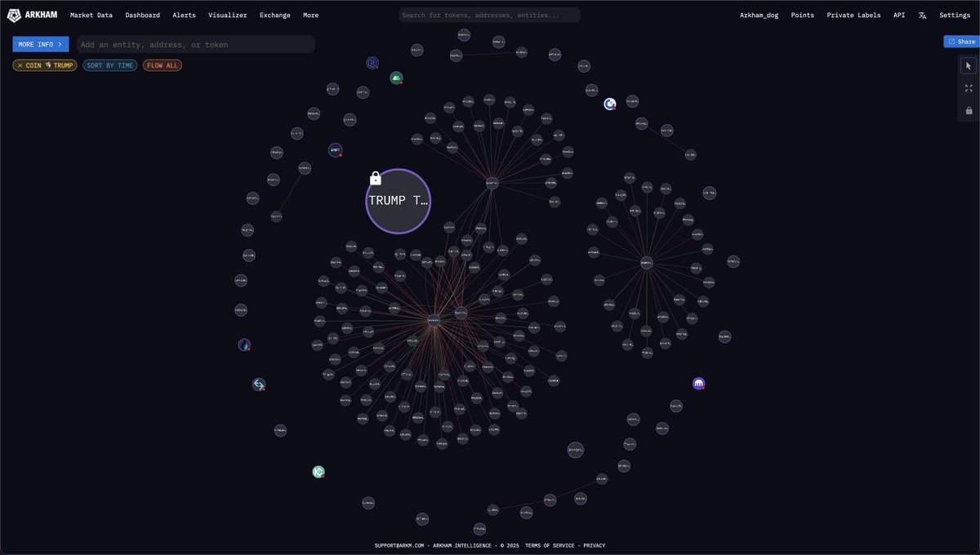Click the Add an entity, address, or token field

pyautogui.click(x=196, y=44)
